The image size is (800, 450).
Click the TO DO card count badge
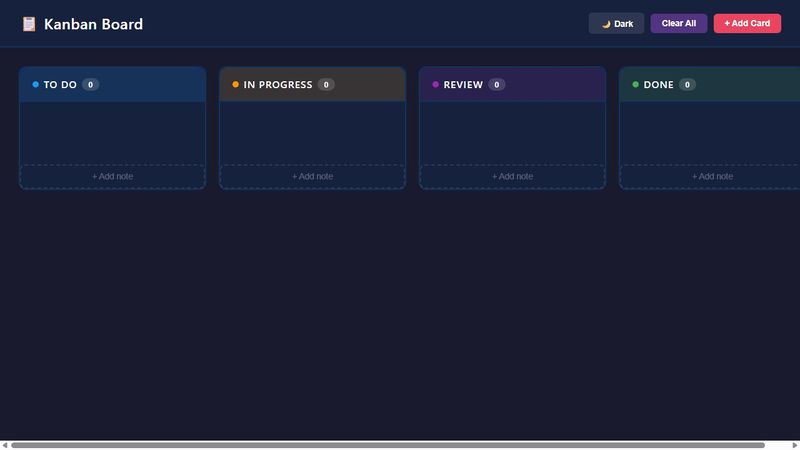(x=90, y=85)
